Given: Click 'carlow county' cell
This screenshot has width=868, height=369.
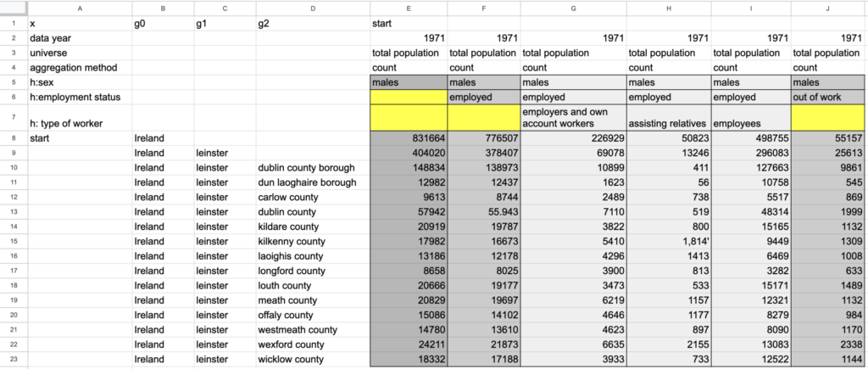Looking at the screenshot, I should click(x=313, y=198).
